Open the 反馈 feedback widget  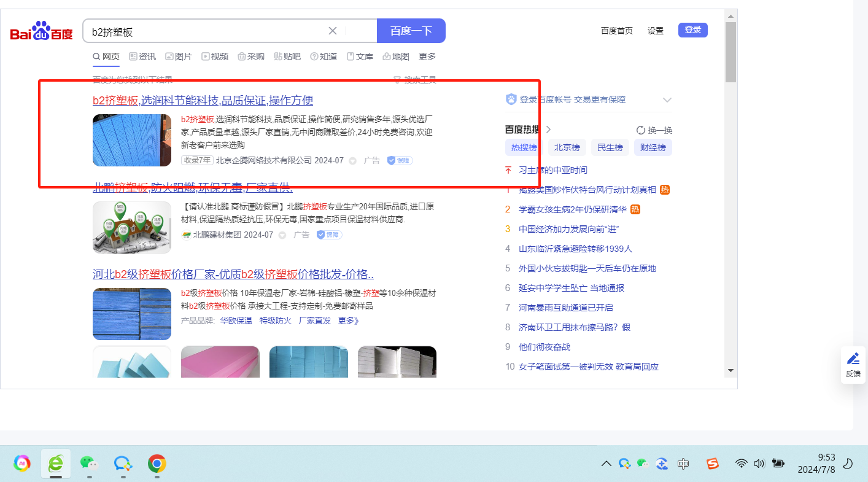[853, 365]
